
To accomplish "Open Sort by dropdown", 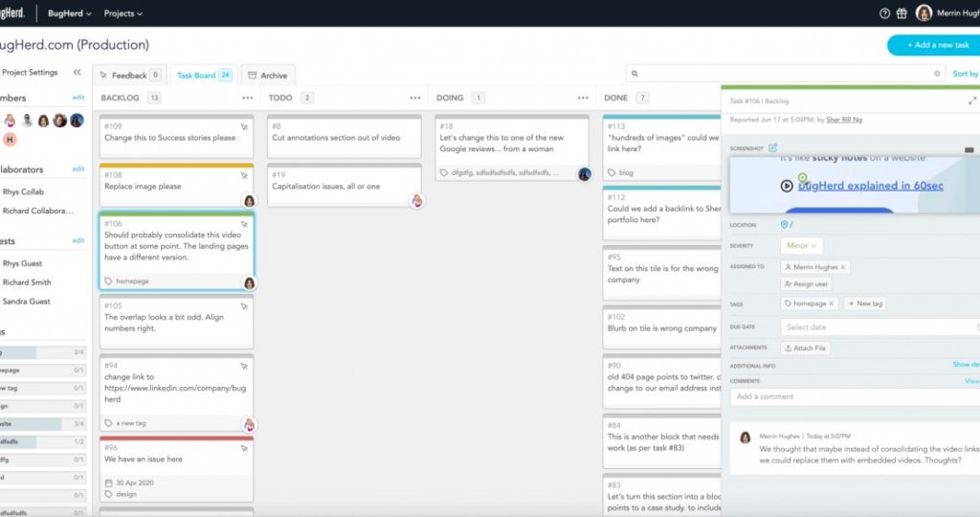I will coord(966,74).
